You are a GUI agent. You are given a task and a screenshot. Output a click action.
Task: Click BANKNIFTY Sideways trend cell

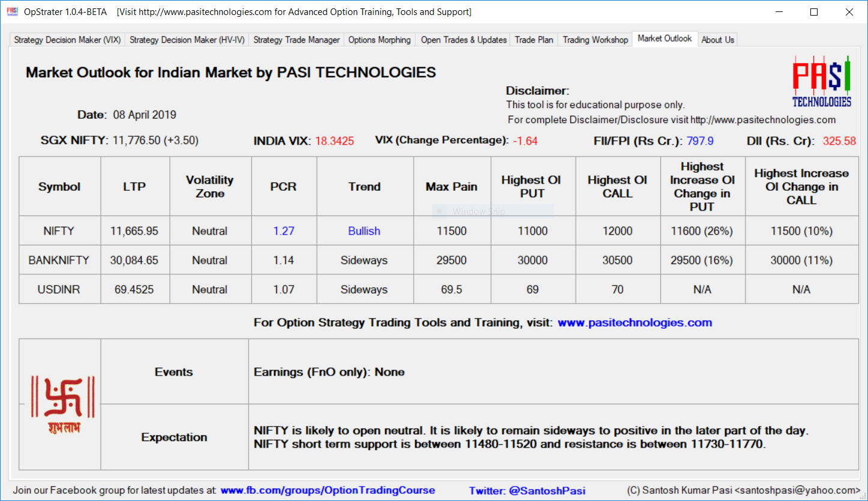tap(364, 260)
